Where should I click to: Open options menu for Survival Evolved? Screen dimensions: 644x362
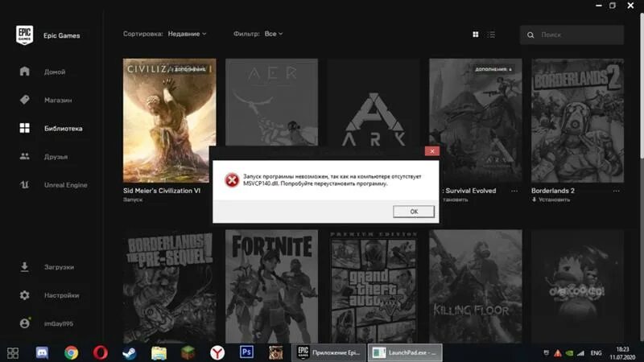pyautogui.click(x=514, y=191)
